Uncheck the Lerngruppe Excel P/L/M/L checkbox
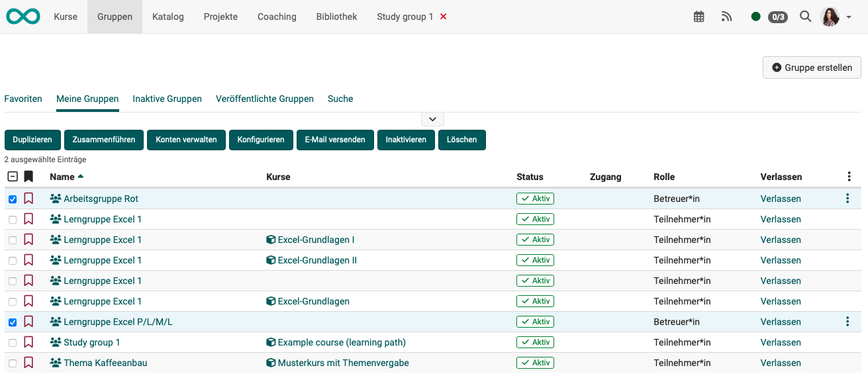Screen dimensions: 868x376 13,322
